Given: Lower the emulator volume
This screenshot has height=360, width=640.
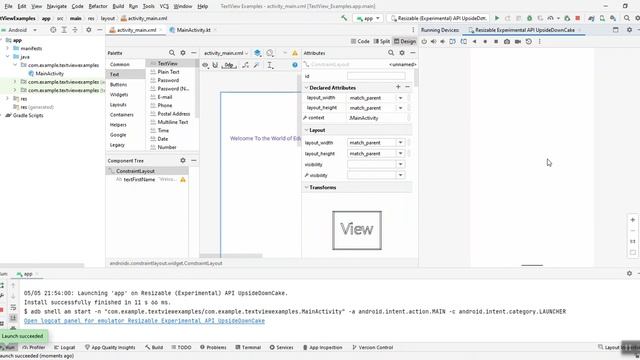Looking at the screenshot, I should click(443, 42).
